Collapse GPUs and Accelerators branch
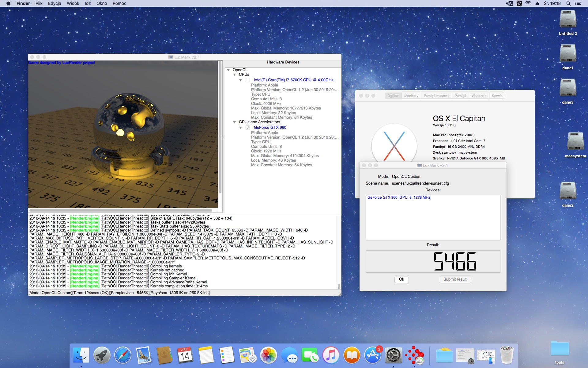 point(235,122)
